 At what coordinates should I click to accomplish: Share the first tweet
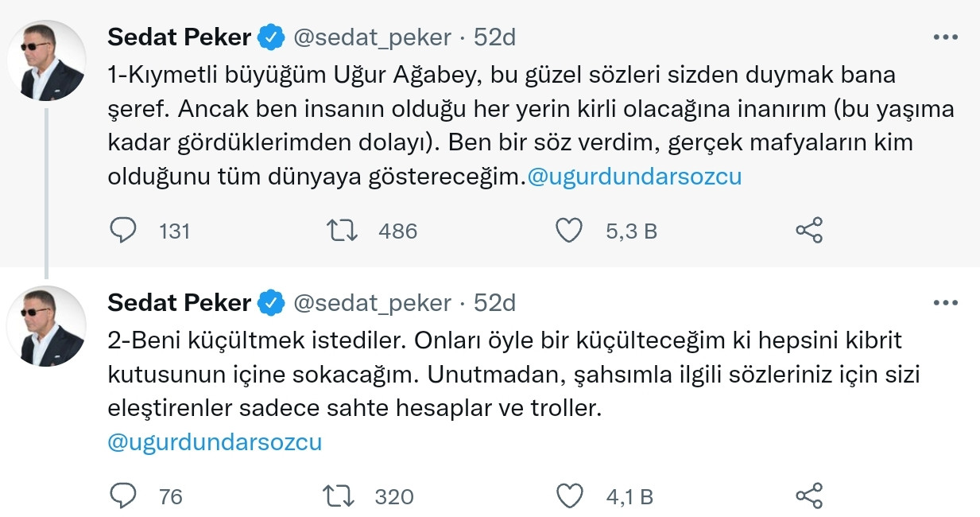click(x=808, y=231)
